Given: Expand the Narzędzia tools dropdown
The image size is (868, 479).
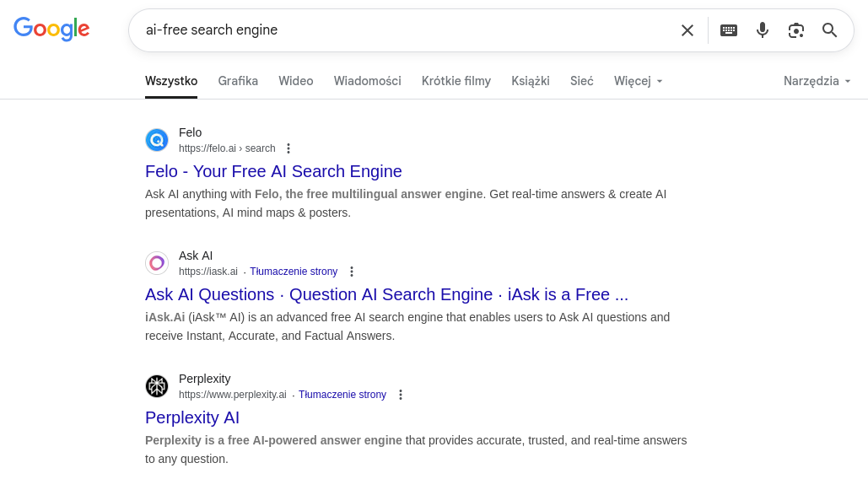Looking at the screenshot, I should tap(817, 81).
